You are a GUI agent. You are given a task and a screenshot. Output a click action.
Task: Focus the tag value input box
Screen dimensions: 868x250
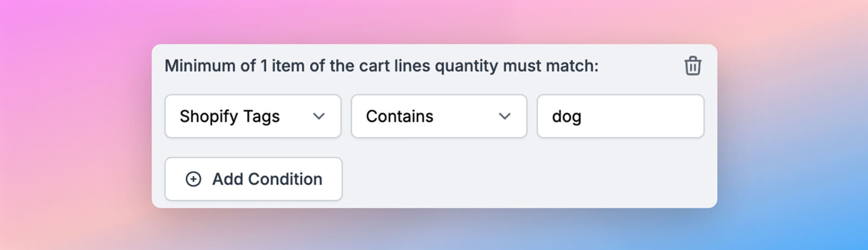[x=620, y=116]
